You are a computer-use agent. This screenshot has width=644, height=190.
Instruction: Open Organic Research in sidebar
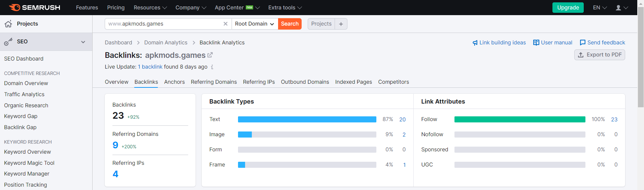[26, 105]
